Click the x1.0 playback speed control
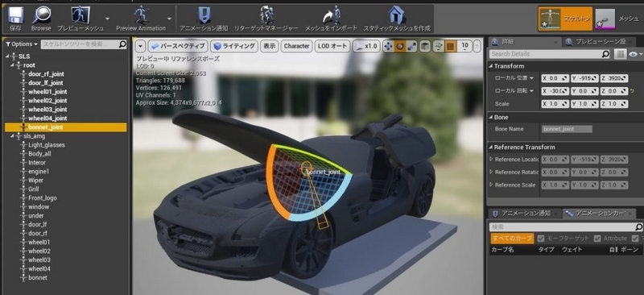 (x=366, y=46)
